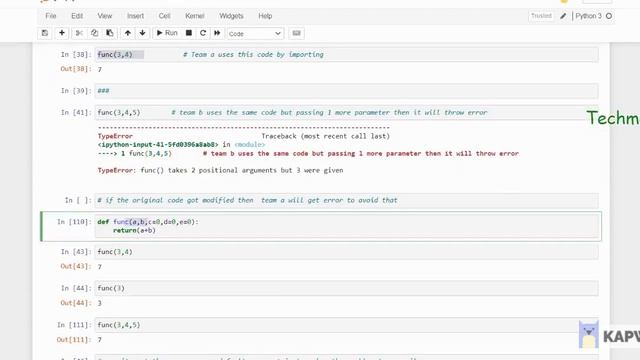640x360 pixels.
Task: Open the Insert menu
Action: [x=136, y=16]
